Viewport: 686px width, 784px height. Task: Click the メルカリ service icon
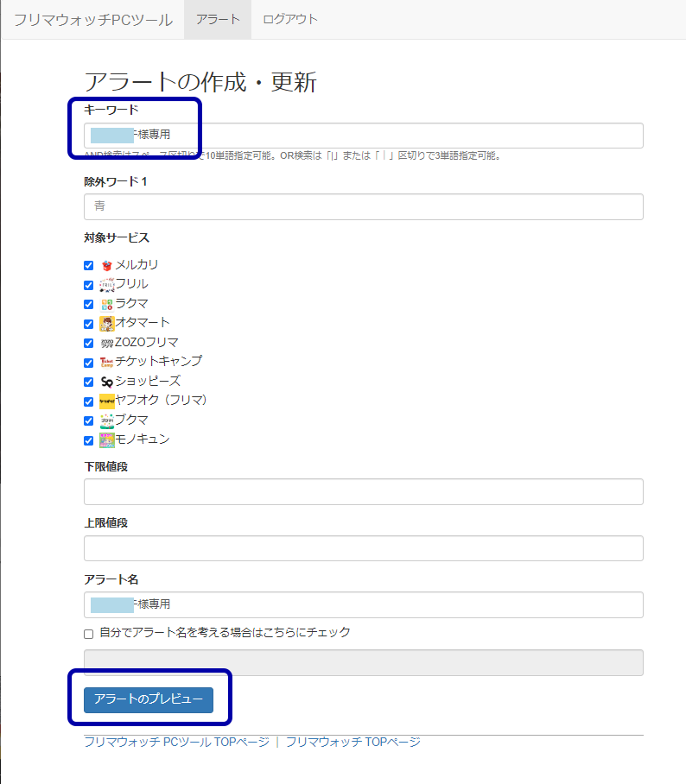[107, 265]
